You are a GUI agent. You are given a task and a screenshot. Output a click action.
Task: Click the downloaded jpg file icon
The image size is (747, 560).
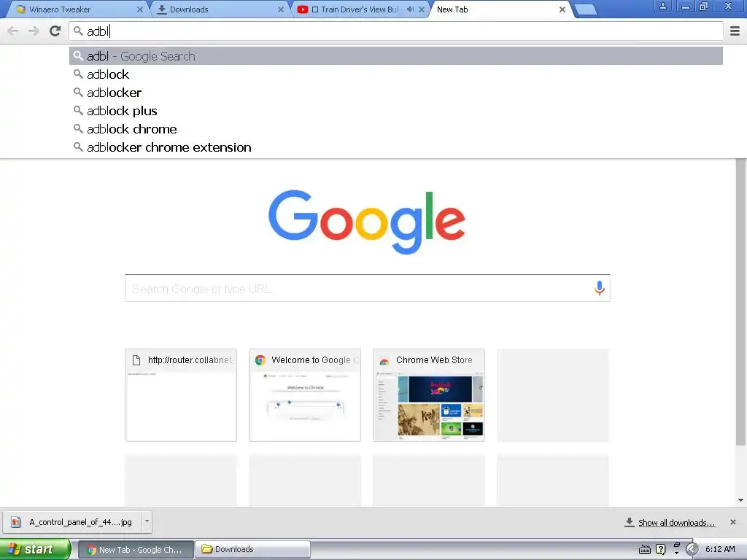coord(16,522)
